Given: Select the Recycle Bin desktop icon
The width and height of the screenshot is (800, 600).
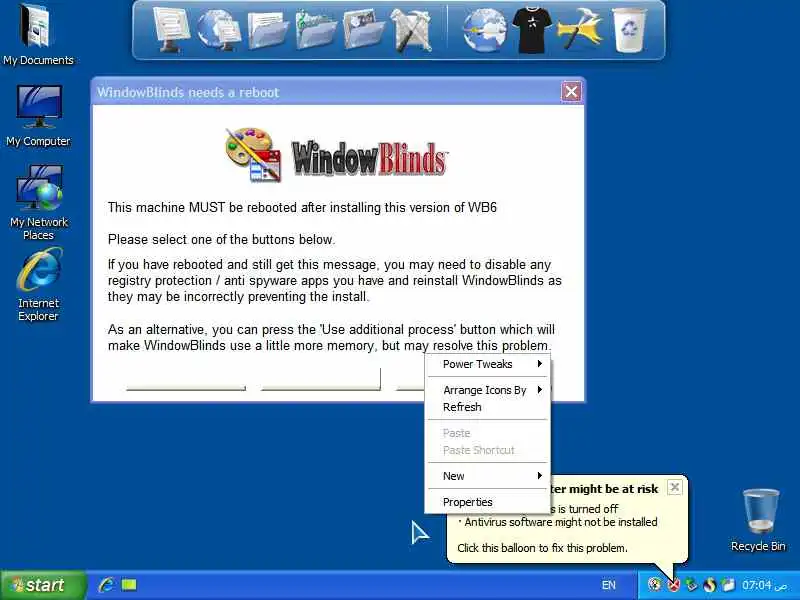Looking at the screenshot, I should pos(758,520).
